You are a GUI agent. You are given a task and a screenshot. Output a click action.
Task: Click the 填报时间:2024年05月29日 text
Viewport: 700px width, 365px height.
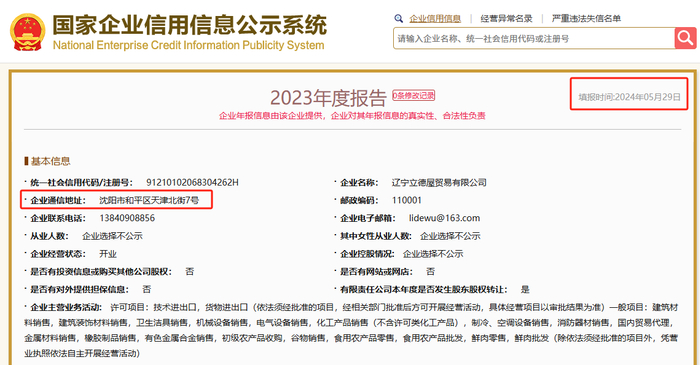(x=629, y=97)
